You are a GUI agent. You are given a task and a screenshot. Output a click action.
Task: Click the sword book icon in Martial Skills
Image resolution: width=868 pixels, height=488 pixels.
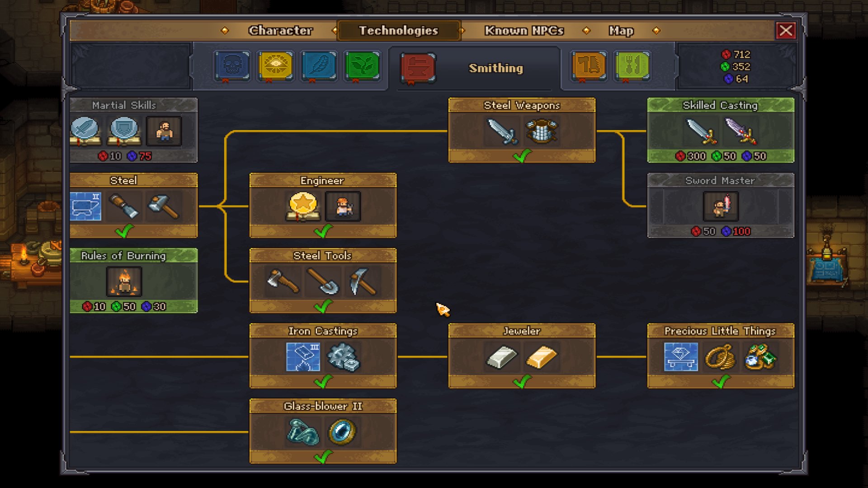[85, 131]
